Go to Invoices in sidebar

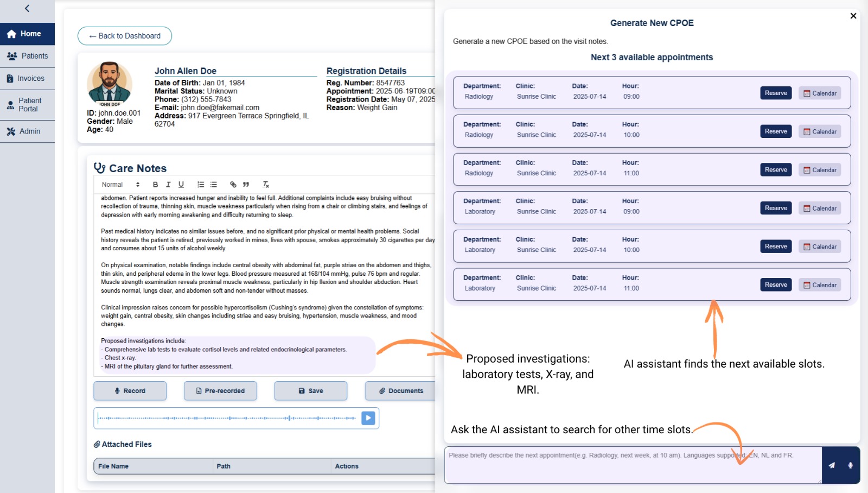[28, 79]
